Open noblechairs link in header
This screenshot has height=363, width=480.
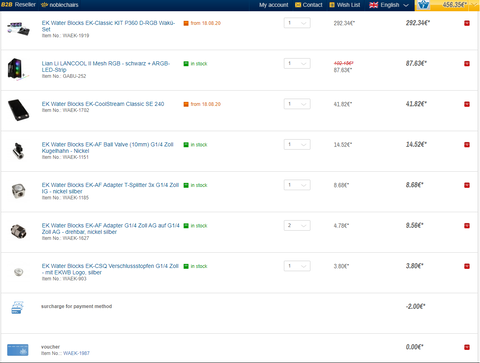(64, 5)
